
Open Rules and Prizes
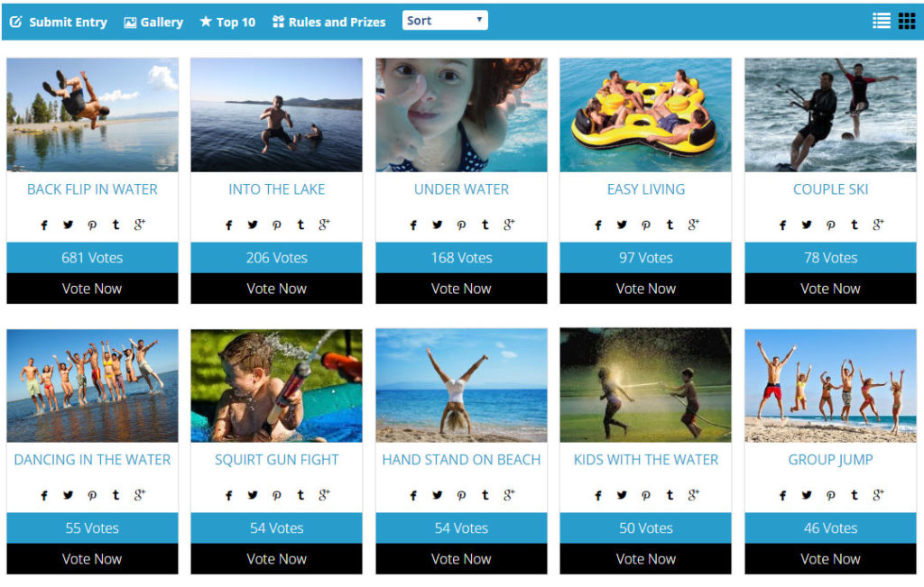(x=328, y=22)
